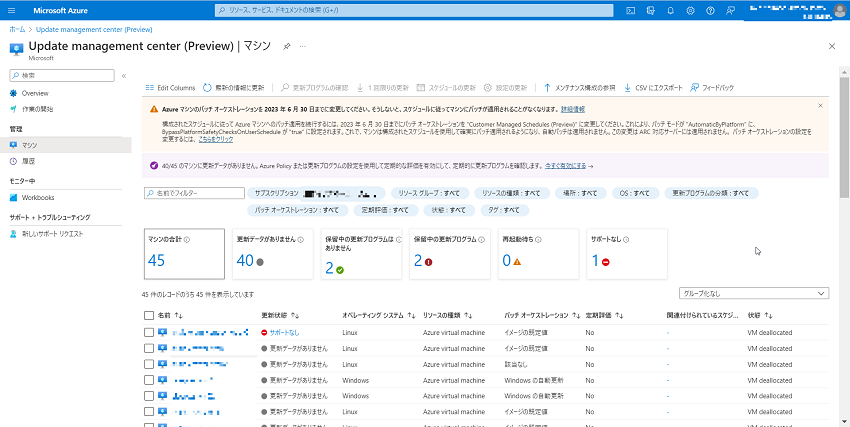Image resolution: width=850 pixels, height=427 pixels.
Task: Tick the checkbox of the サポートなし row
Action: pyautogui.click(x=149, y=333)
